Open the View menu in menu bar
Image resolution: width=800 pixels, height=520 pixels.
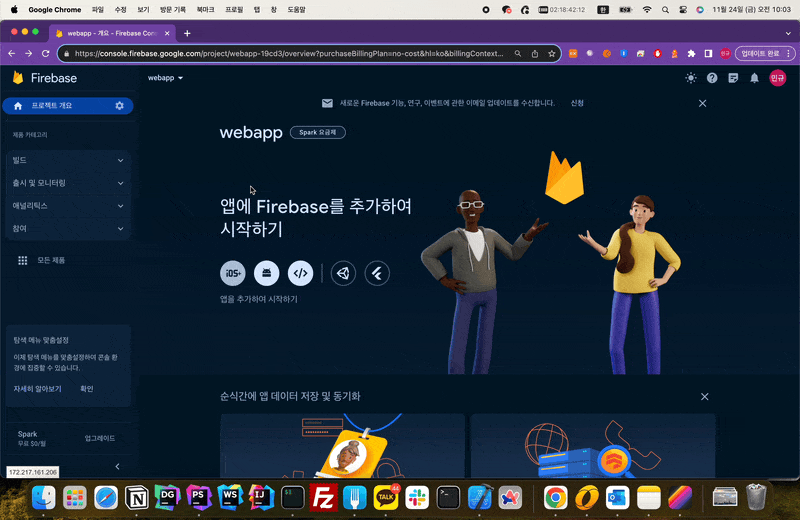pyautogui.click(x=143, y=10)
